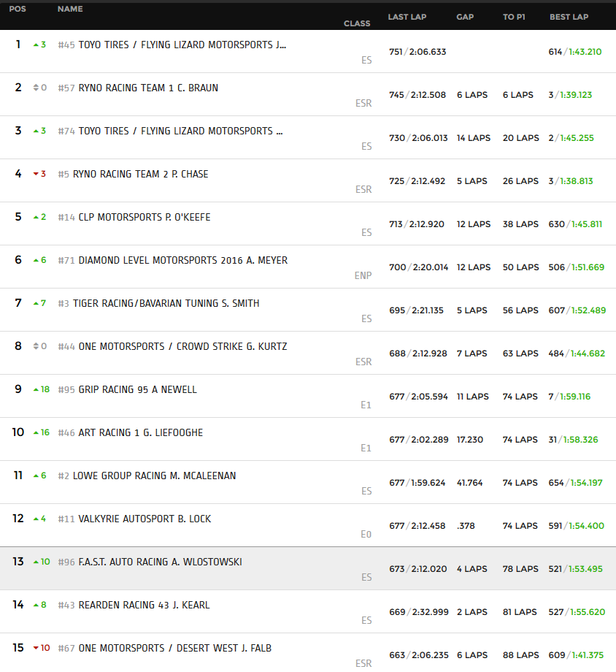Click the green up arrow for #3 Tiger Racing
The height and width of the screenshot is (672, 616).
(x=36, y=303)
